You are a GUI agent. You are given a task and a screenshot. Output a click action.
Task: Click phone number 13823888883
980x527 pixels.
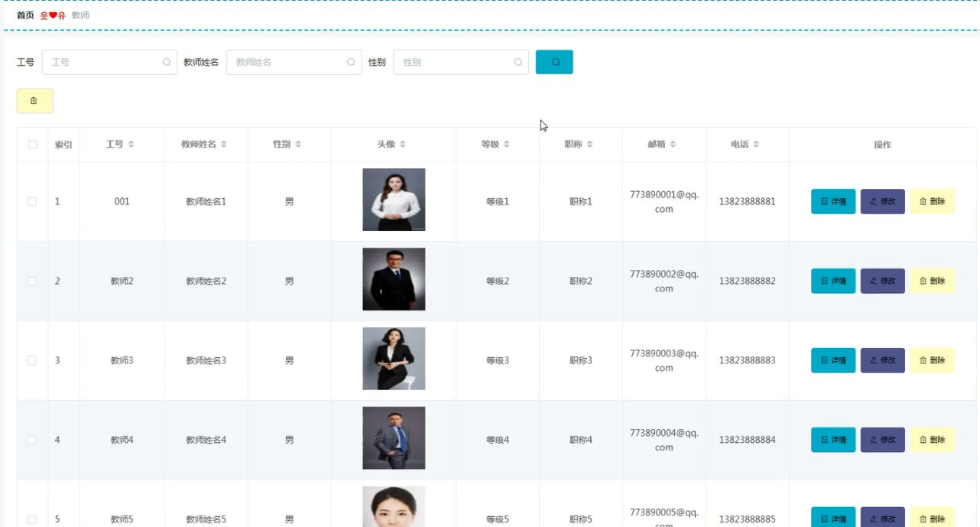747,360
